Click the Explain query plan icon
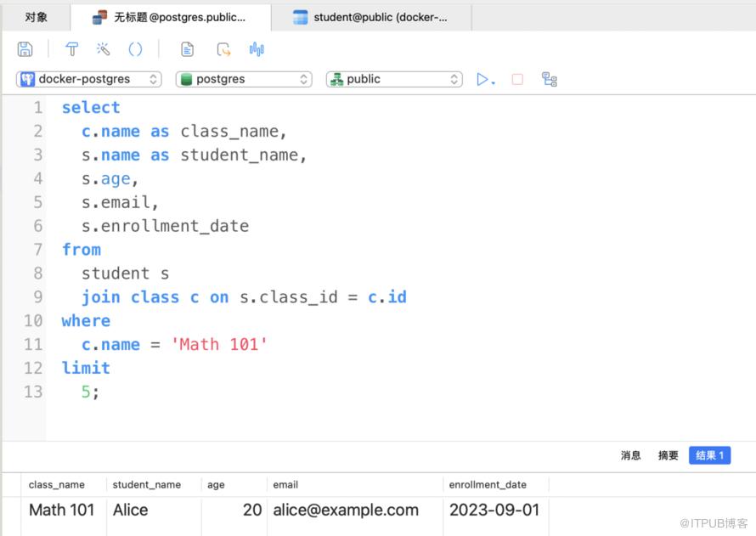The height and width of the screenshot is (536, 756). pyautogui.click(x=550, y=79)
